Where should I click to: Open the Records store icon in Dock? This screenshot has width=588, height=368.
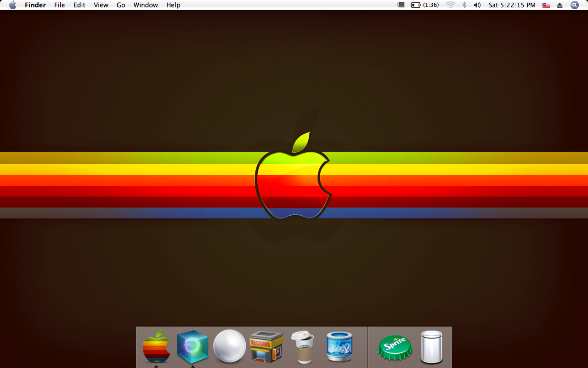(x=266, y=346)
